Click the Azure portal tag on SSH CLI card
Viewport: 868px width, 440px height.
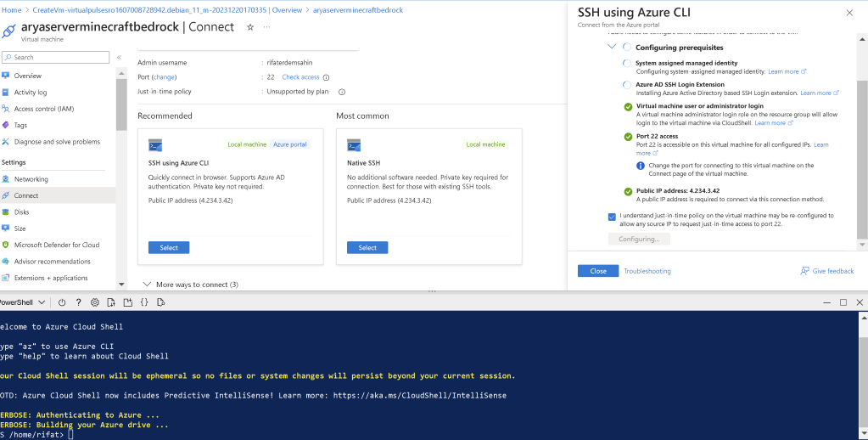[289, 144]
